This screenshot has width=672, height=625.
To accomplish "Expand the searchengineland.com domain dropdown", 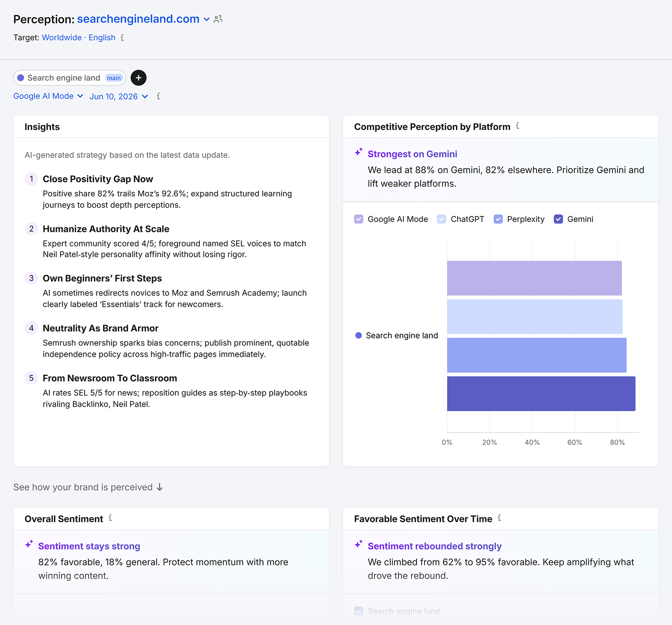I will click(x=207, y=19).
